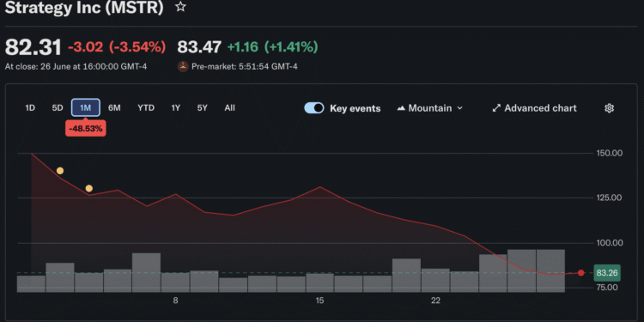Open the Mountain chart type dropdown
The width and height of the screenshot is (644, 322).
click(x=429, y=108)
